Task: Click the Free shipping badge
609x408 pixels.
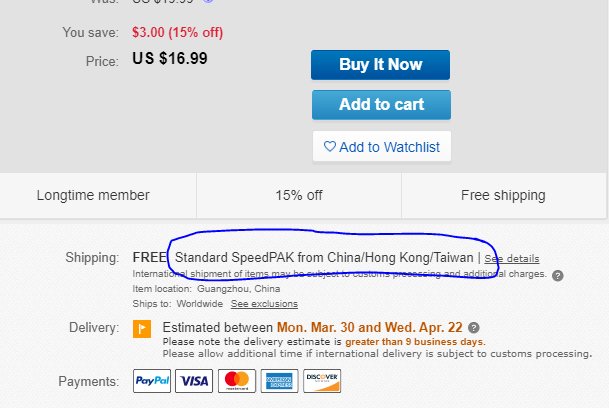Action: tap(503, 195)
